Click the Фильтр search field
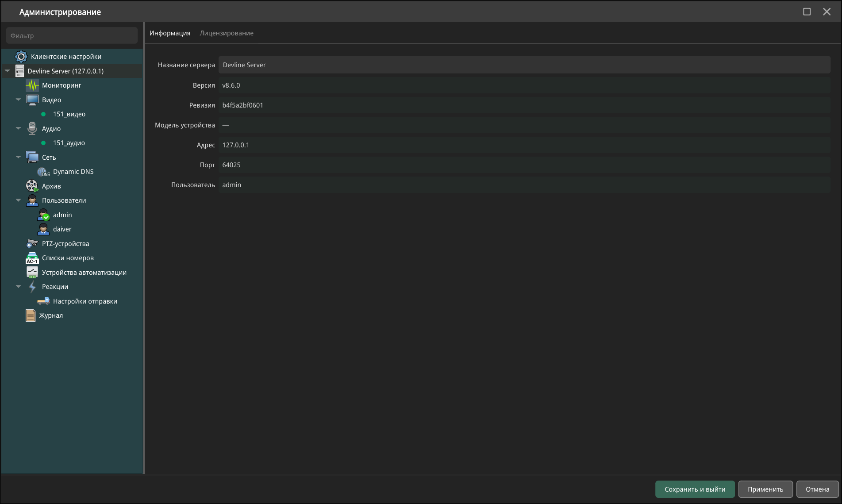 coord(72,36)
